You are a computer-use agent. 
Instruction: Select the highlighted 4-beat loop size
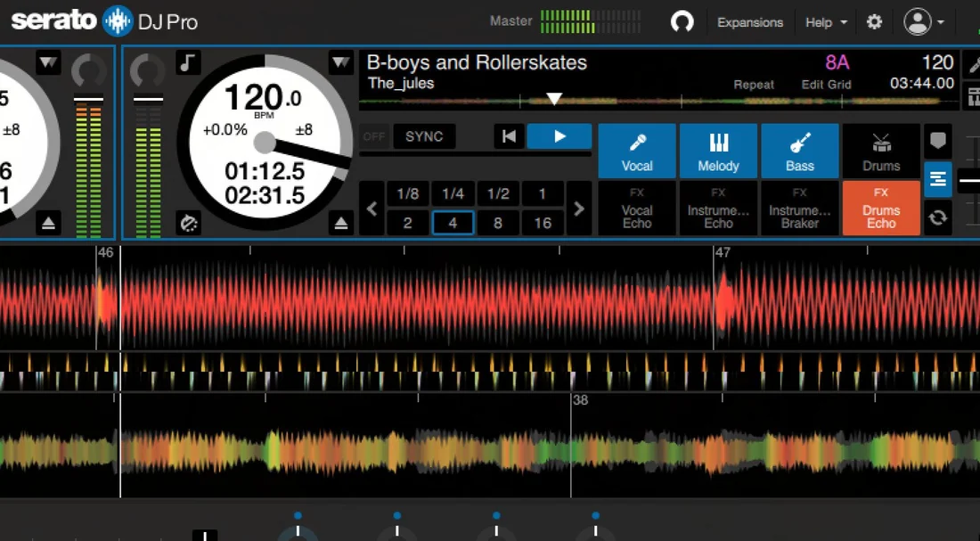453,223
